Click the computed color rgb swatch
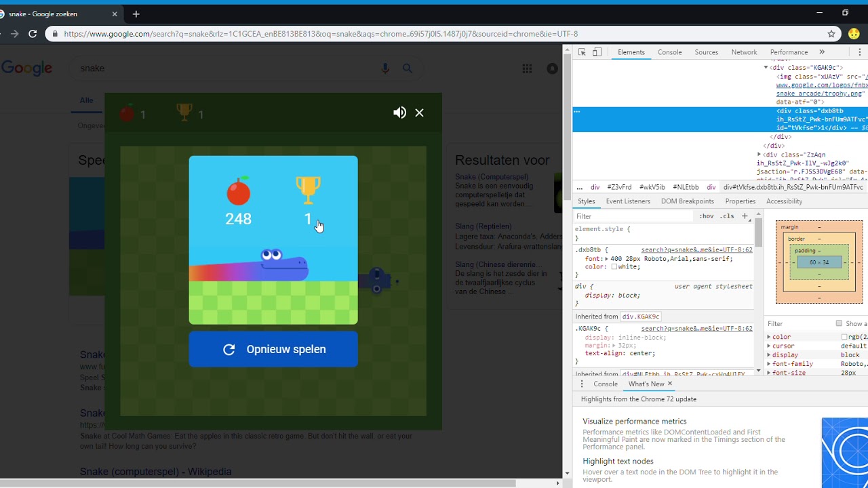This screenshot has height=488, width=868. (844, 337)
